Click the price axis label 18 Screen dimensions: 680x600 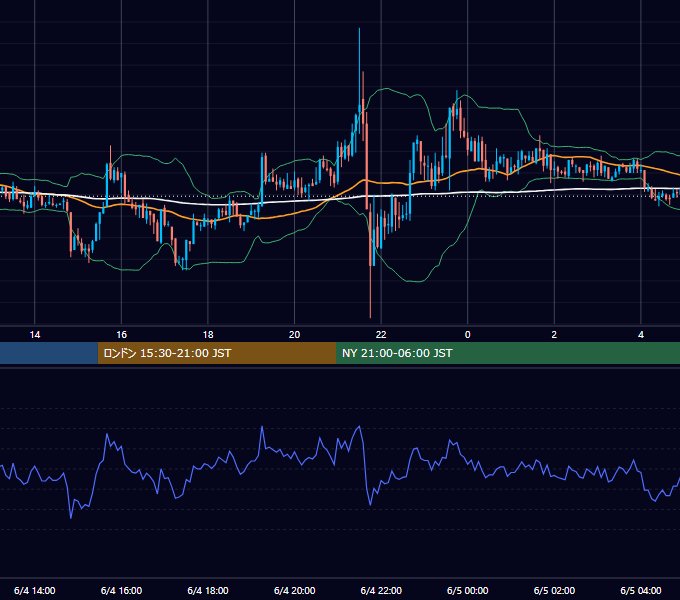[208, 335]
